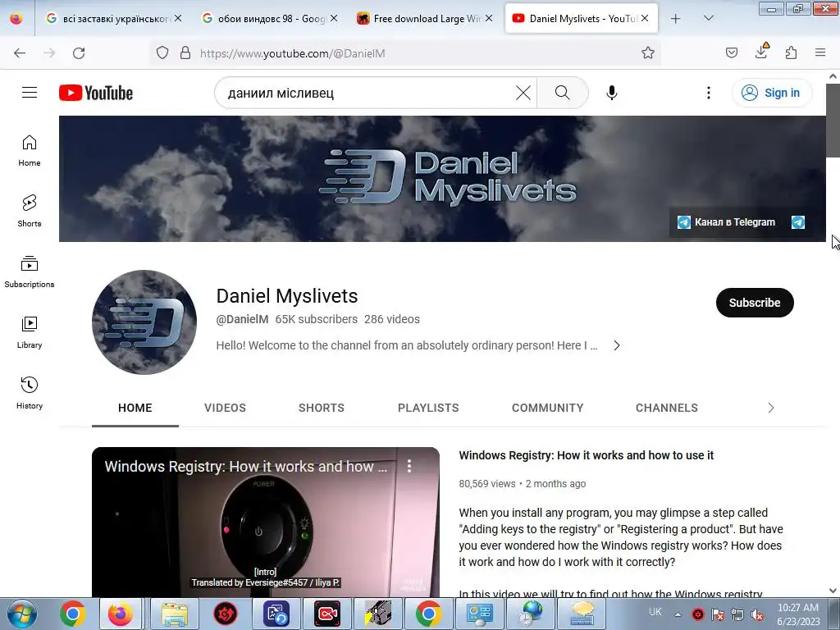
Task: Click the Daniel Myslivets channel avatar
Action: coord(144,322)
